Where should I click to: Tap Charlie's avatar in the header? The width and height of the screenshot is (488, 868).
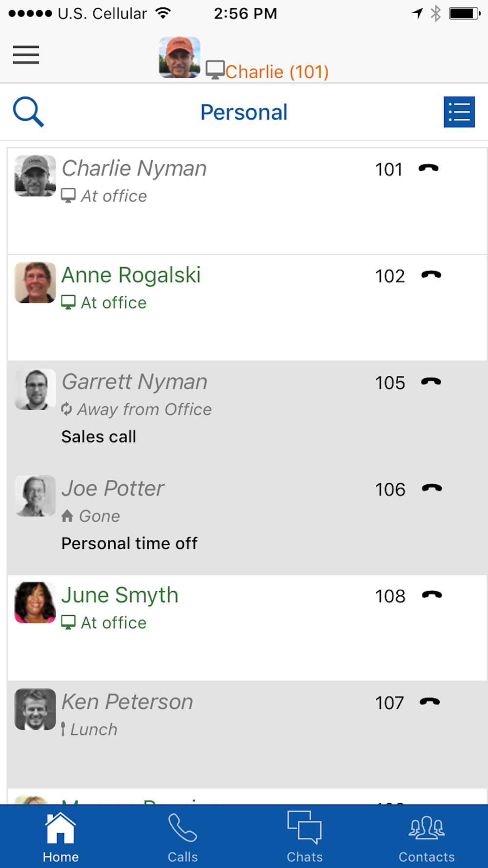[x=180, y=57]
